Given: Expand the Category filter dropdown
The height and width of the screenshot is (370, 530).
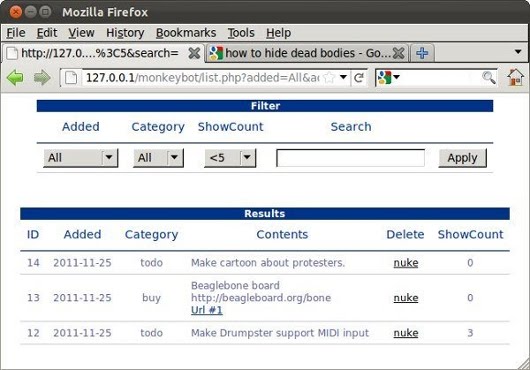Looking at the screenshot, I should (158, 157).
